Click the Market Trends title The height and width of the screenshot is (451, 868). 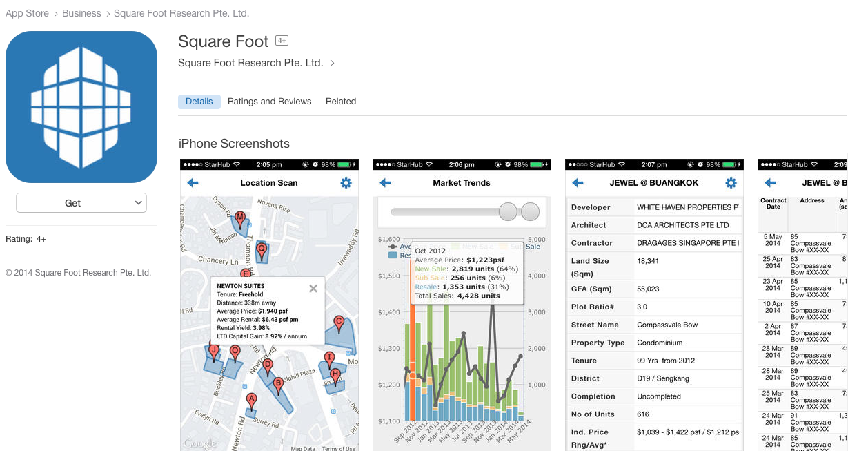pyautogui.click(x=462, y=183)
